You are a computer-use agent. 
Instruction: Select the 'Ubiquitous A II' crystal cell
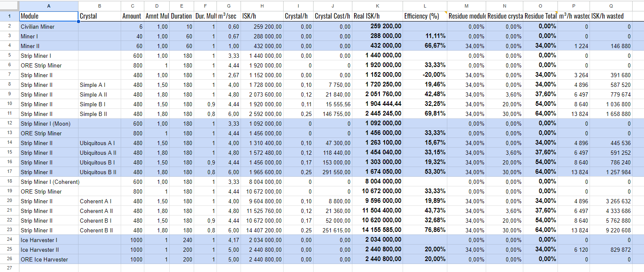pos(99,153)
